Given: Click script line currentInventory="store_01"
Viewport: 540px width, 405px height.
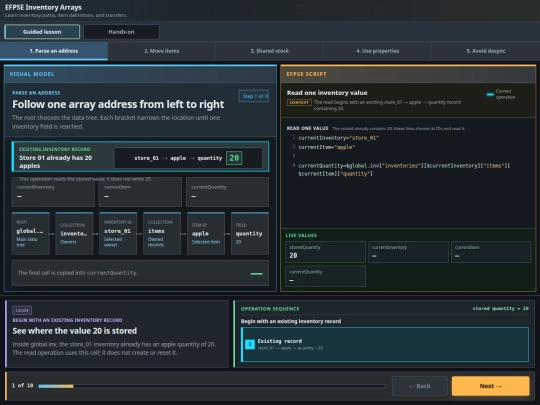Looking at the screenshot, I should coord(339,138).
